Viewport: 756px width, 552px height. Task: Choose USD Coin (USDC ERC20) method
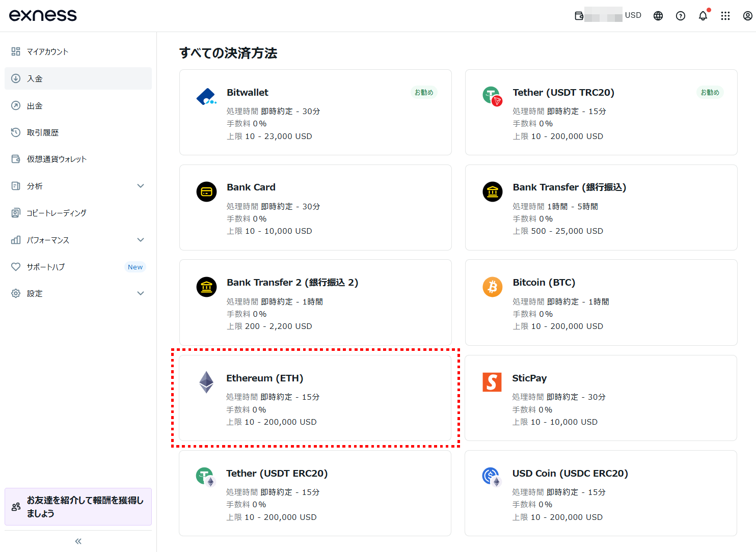tap(601, 493)
